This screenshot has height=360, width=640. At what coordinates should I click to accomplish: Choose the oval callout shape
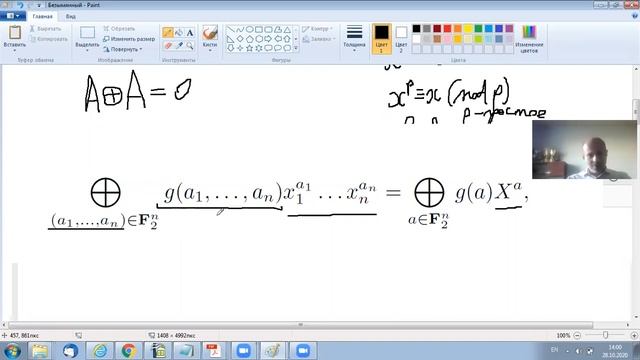(278, 48)
